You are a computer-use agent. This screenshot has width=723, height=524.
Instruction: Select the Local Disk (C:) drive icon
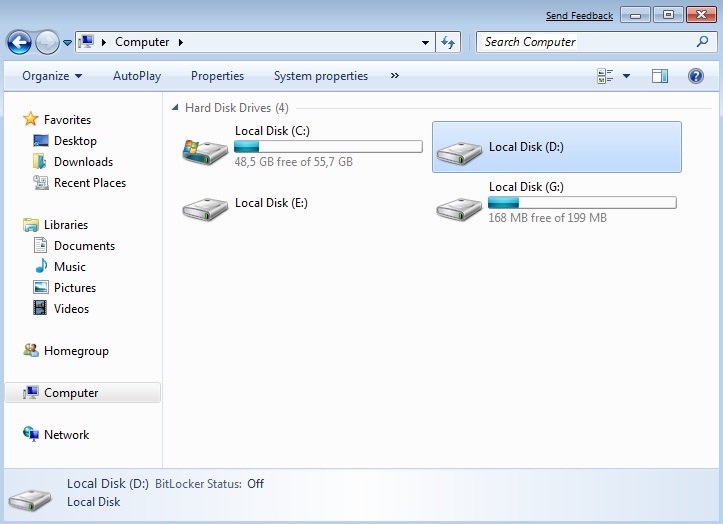click(205, 153)
